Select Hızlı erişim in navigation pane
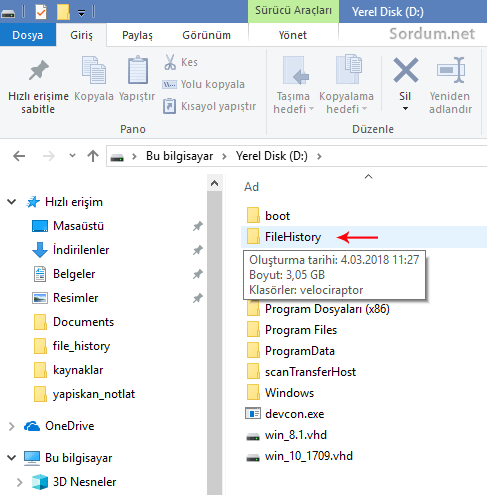 pos(74,202)
